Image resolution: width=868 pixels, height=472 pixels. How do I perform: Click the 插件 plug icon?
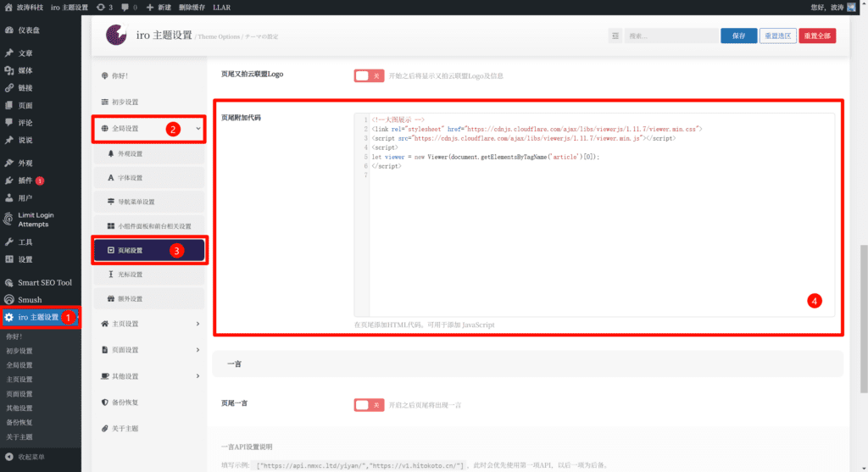tap(8, 180)
